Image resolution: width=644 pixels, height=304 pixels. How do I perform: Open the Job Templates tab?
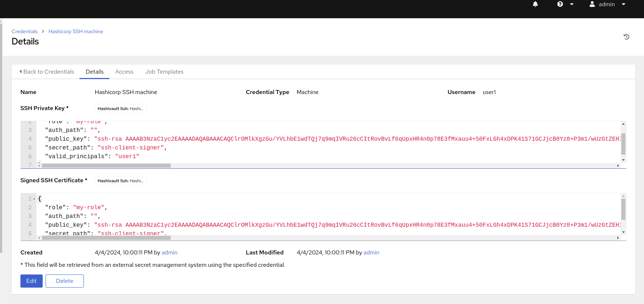[164, 72]
